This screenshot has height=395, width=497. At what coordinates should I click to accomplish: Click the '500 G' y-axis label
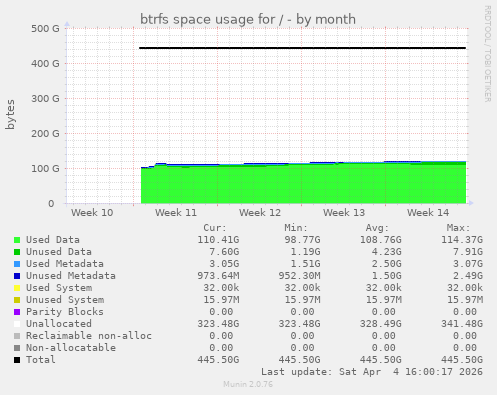tap(45, 28)
